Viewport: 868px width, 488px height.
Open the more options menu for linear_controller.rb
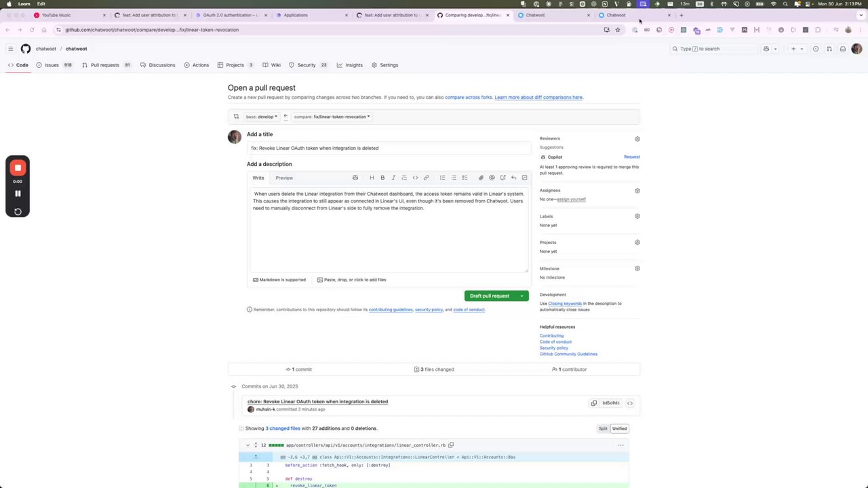tap(620, 445)
